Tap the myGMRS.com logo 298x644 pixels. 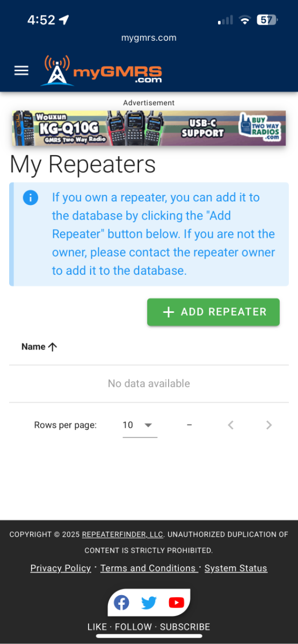coord(101,70)
